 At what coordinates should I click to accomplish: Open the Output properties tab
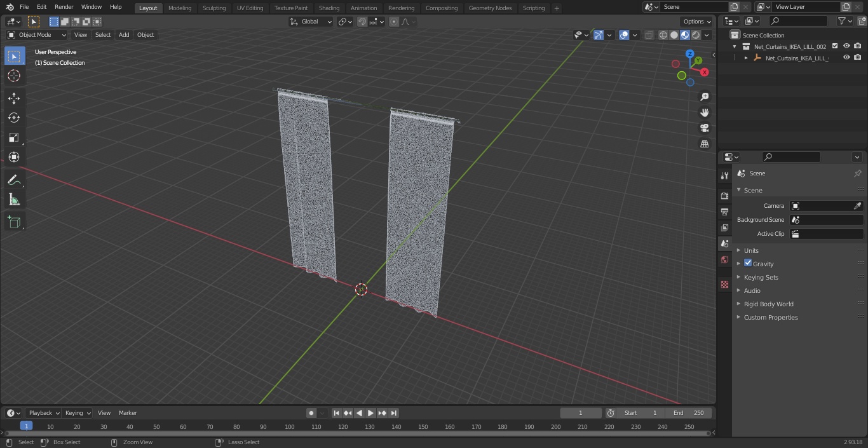pos(724,212)
